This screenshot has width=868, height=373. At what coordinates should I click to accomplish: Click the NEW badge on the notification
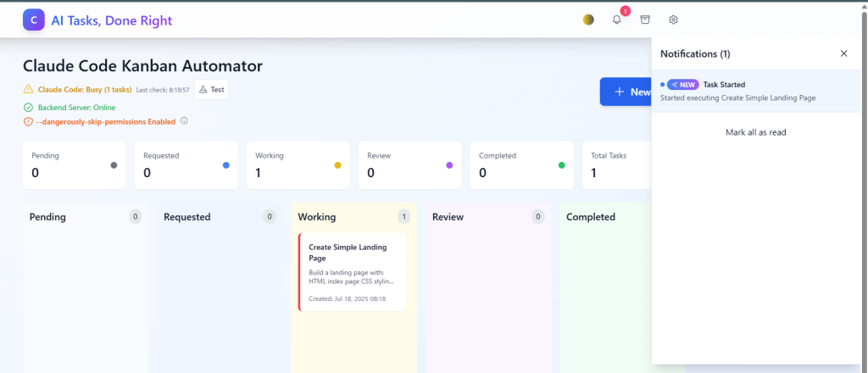point(683,85)
